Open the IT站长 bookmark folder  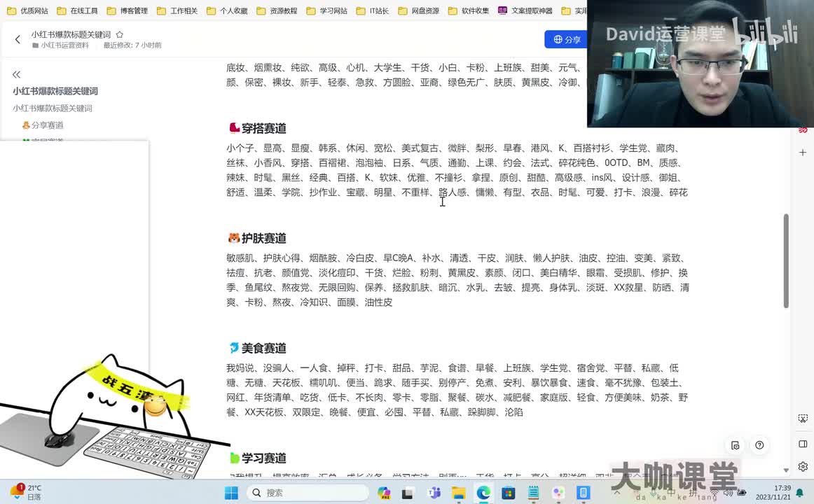(373, 10)
